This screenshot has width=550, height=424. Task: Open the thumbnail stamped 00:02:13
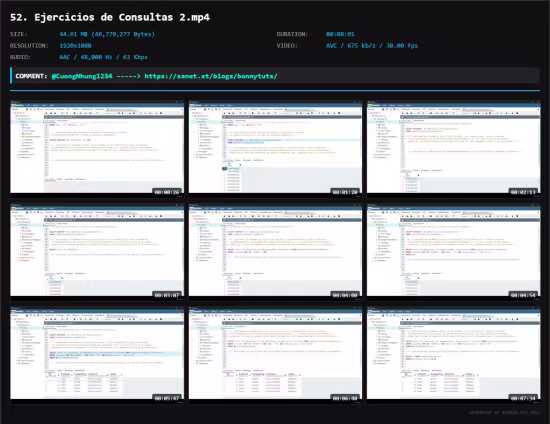454,148
